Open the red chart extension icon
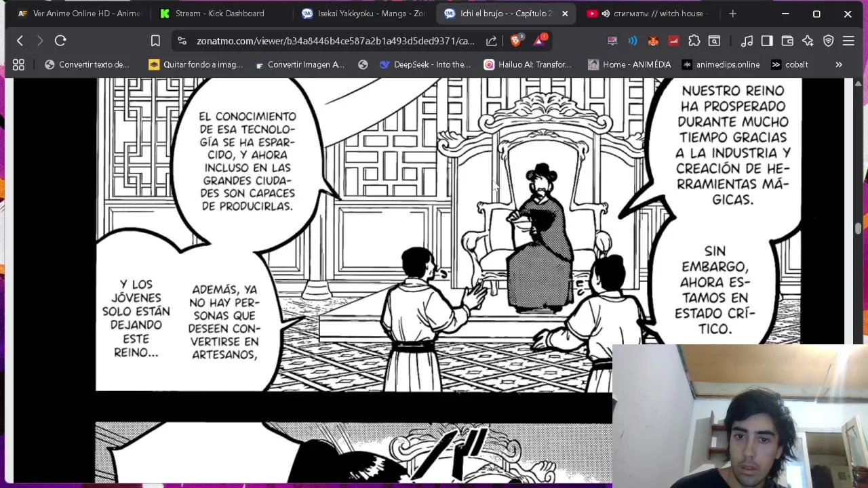This screenshot has height=488, width=868. pyautogui.click(x=673, y=41)
